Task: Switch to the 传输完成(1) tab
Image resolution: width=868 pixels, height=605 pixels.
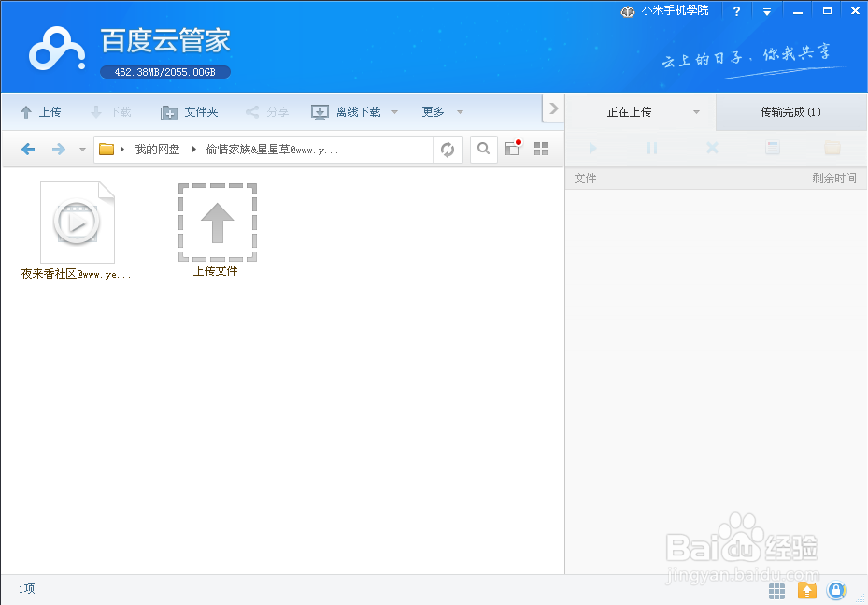Action: pyautogui.click(x=790, y=112)
